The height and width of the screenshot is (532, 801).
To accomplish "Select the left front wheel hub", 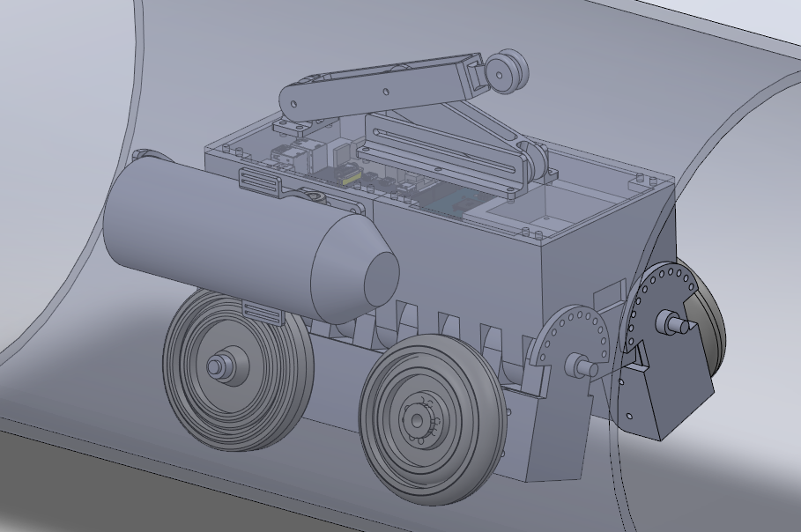I will pos(219,366).
